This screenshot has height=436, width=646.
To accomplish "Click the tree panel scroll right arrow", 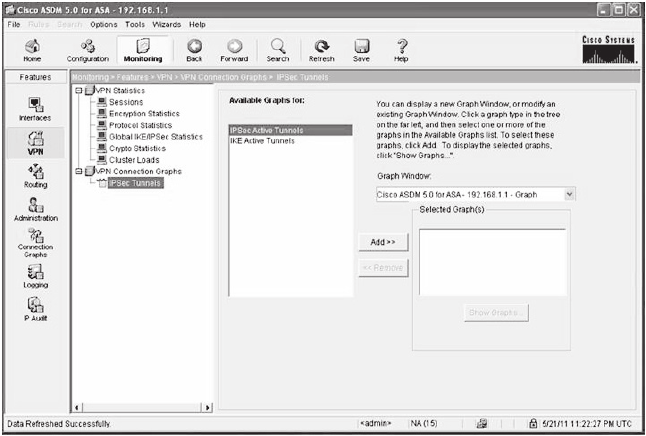I will (x=207, y=408).
